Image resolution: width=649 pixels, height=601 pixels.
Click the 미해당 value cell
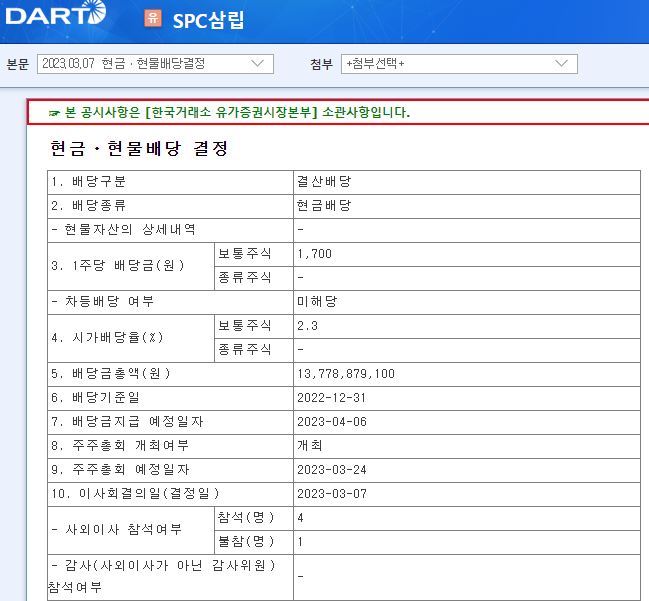pos(466,302)
